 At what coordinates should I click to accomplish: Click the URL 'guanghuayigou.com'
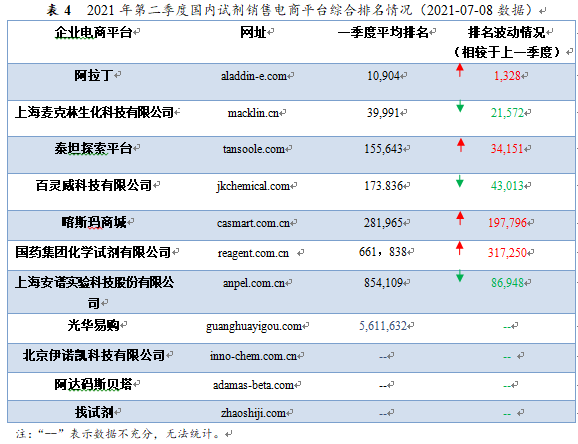pyautogui.click(x=254, y=327)
